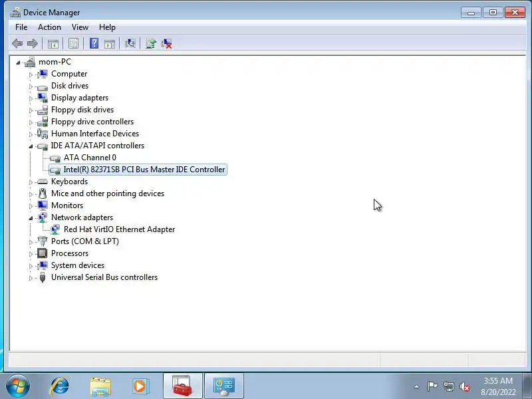532x399 pixels.
Task: Click Scan for hardware changes icon
Action: [130, 43]
